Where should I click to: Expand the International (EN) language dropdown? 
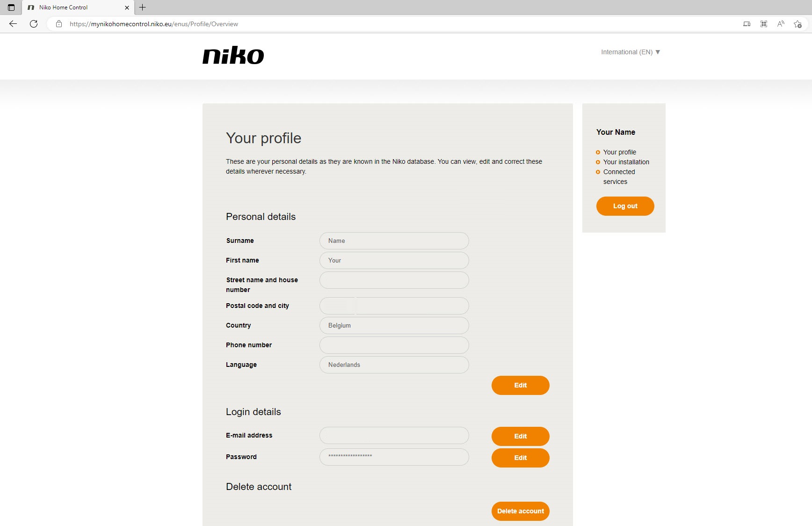630,52
